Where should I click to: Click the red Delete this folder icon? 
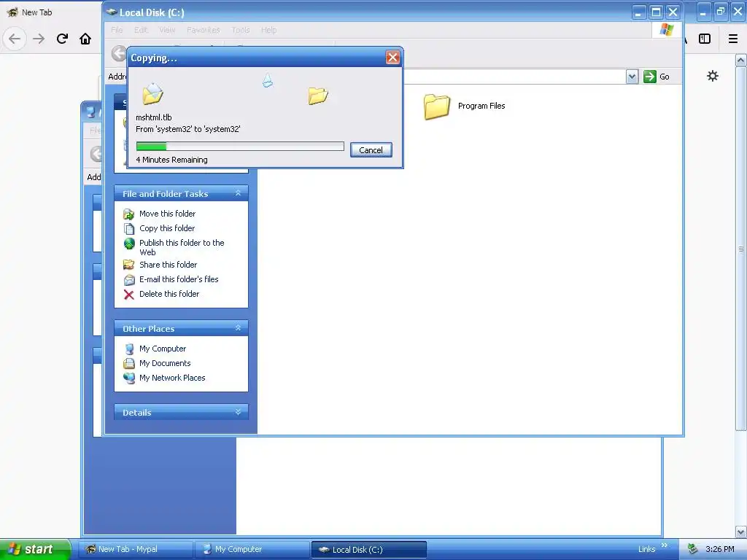[128, 295]
